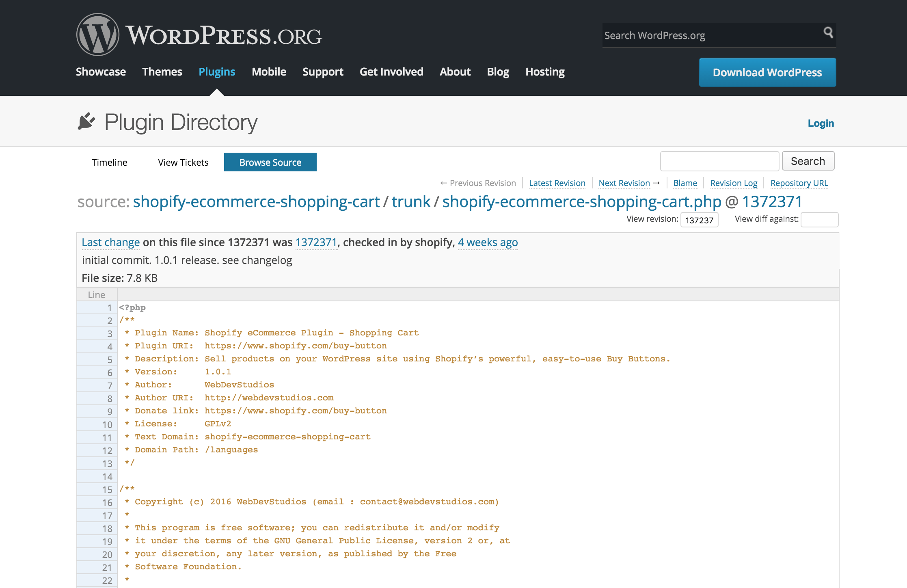Click the "Plugin URI:" code line
This screenshot has height=588, width=907.
tap(256, 346)
